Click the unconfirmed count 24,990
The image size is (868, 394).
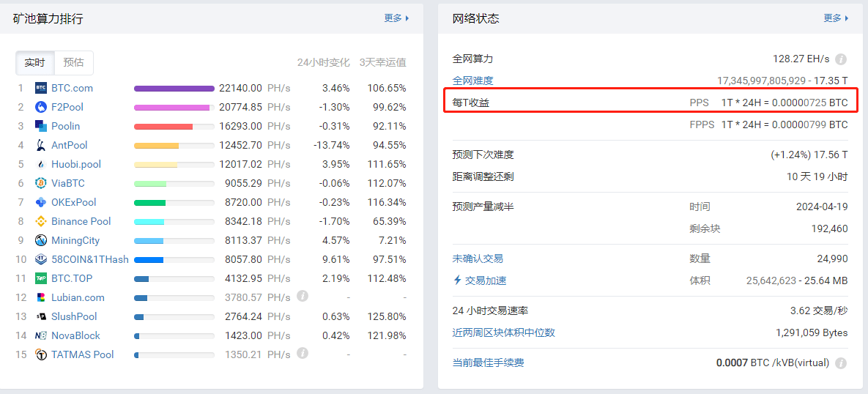pyautogui.click(x=832, y=259)
